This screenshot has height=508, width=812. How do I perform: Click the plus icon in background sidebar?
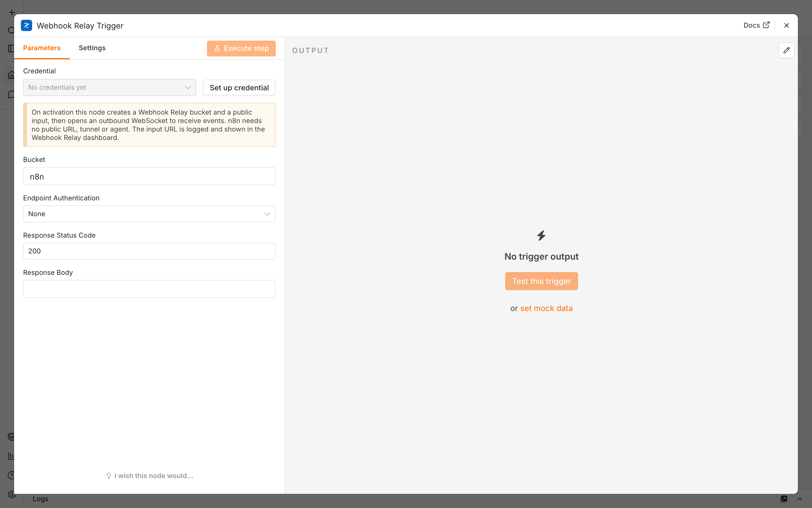[x=12, y=13]
